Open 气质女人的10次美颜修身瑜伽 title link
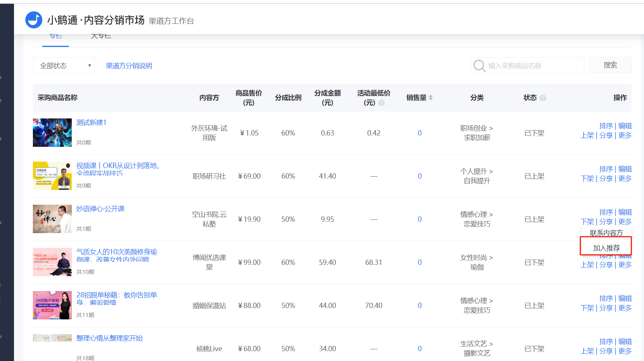The height and width of the screenshot is (361, 644). [117, 255]
